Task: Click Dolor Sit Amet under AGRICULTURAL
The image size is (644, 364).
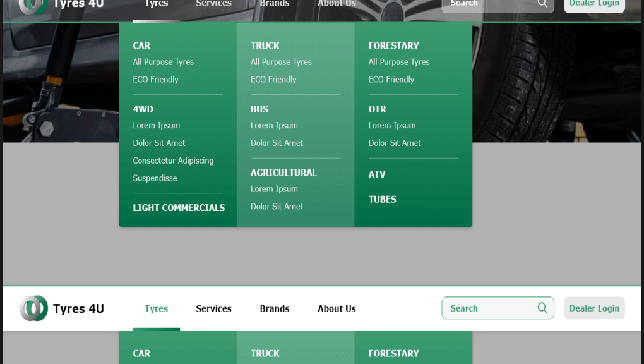Action: point(277,207)
